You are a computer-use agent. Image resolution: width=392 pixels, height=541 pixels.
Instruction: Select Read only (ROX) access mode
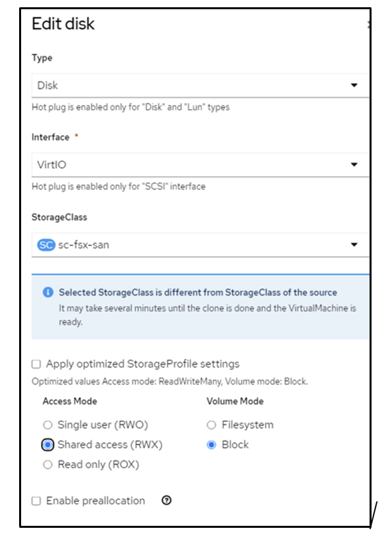[48, 464]
